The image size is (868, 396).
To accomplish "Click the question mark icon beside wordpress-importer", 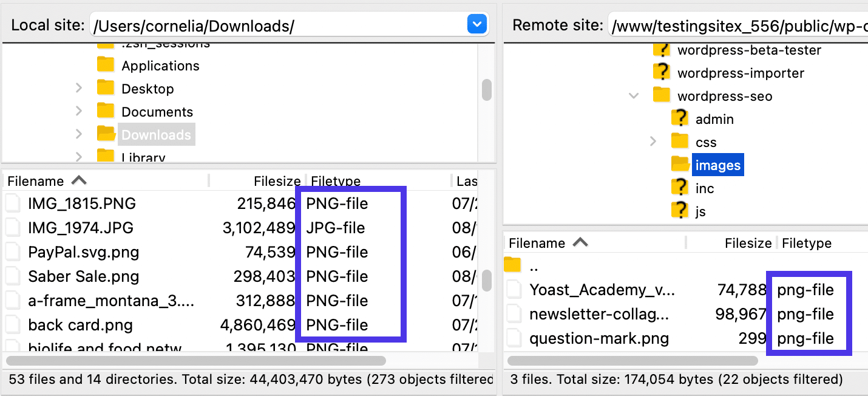I will 661,72.
